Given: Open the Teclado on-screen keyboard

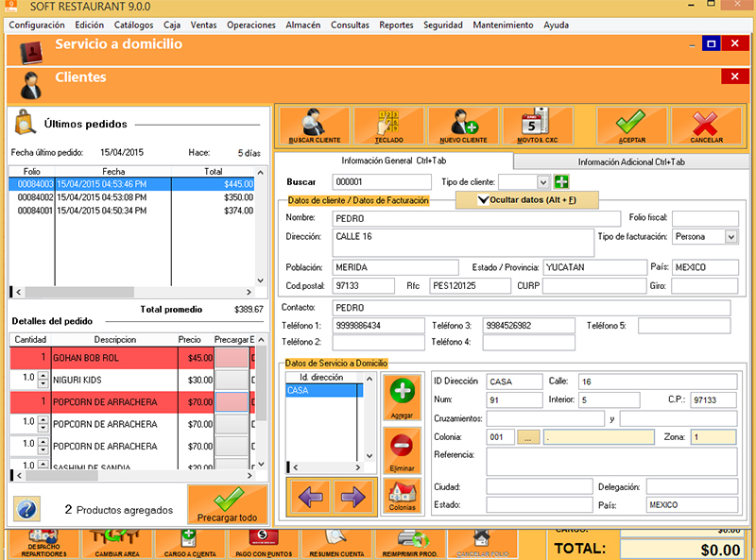Looking at the screenshot, I should 389,125.
